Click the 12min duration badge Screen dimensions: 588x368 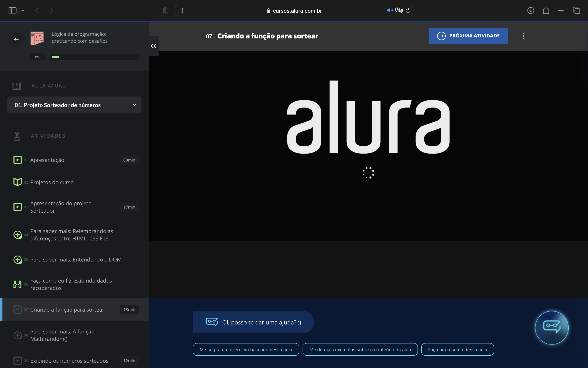point(129,361)
